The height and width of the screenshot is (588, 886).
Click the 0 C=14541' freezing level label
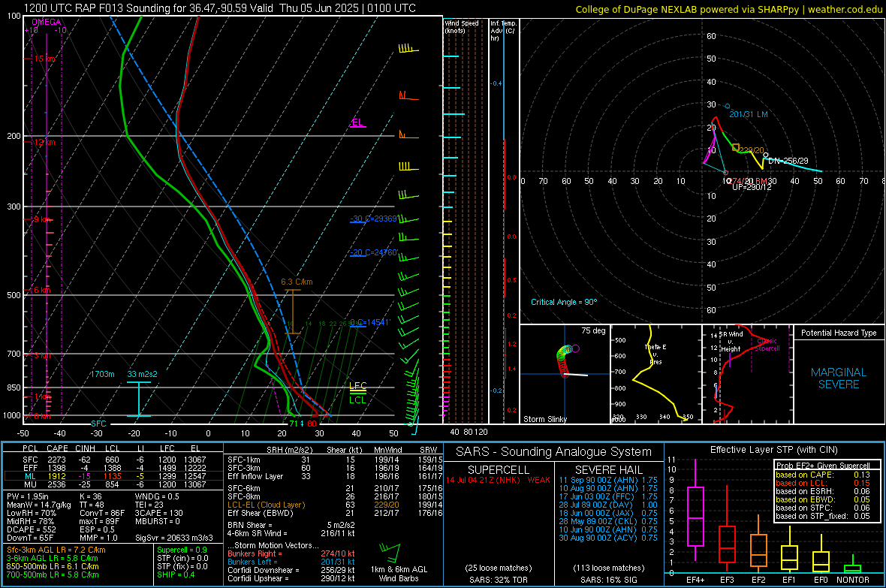(370, 322)
